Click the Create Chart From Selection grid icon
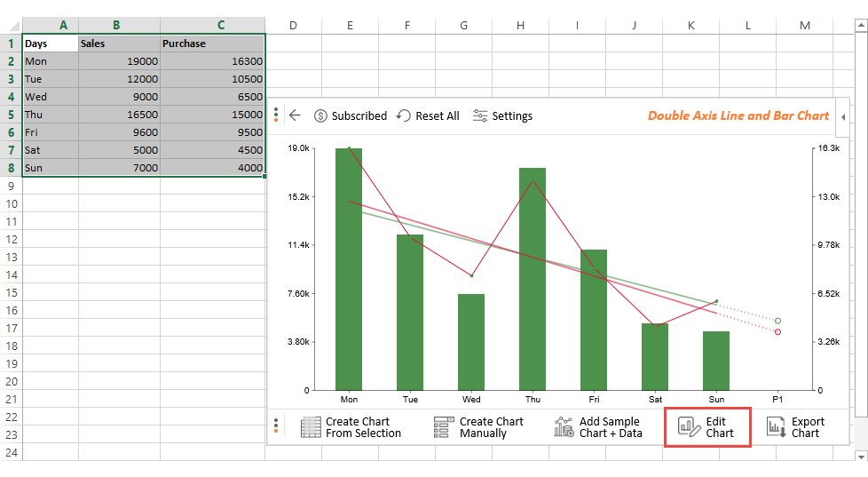 311,427
